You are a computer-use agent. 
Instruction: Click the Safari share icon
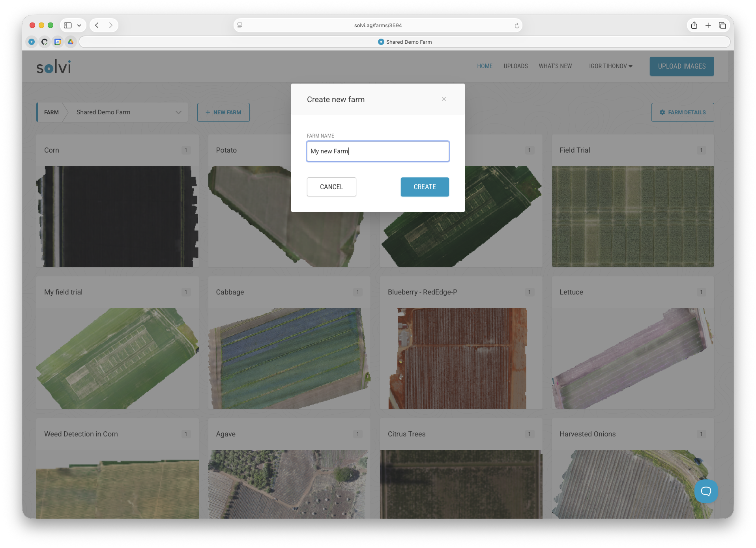[694, 26]
